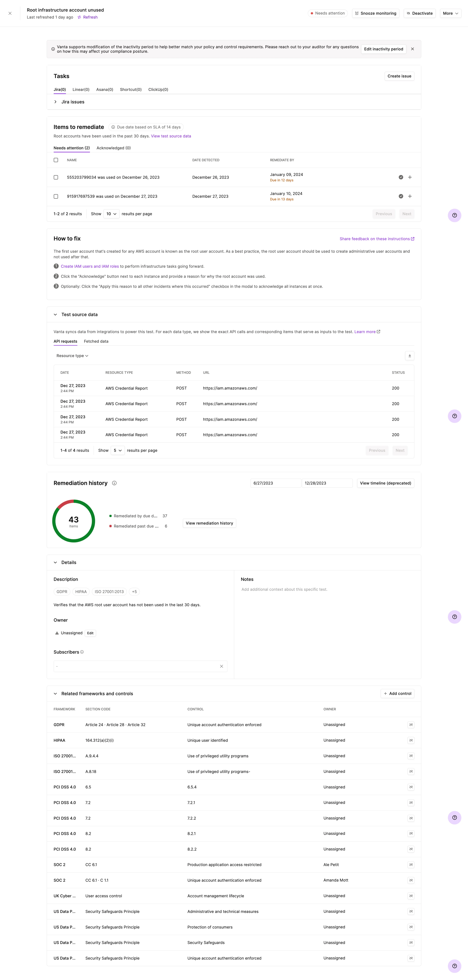Check the 555203799034 item checkbox
The image size is (468, 980).
tap(56, 177)
